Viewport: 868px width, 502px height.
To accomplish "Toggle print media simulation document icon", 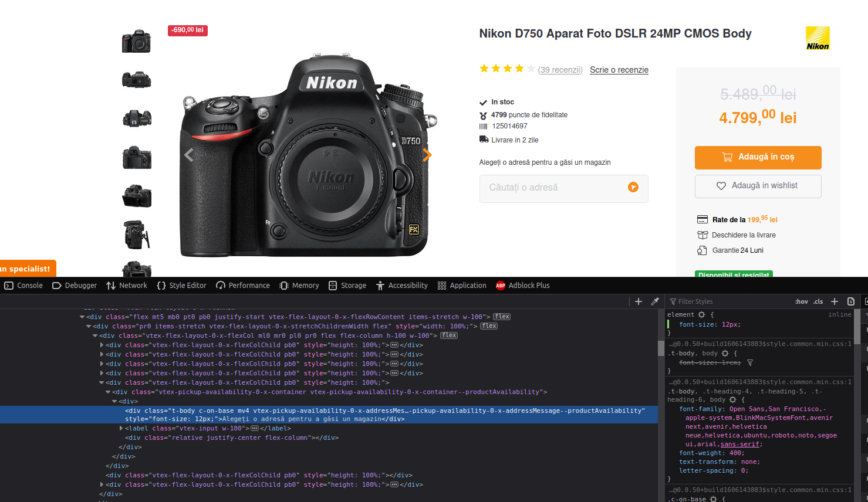I will pos(851,301).
